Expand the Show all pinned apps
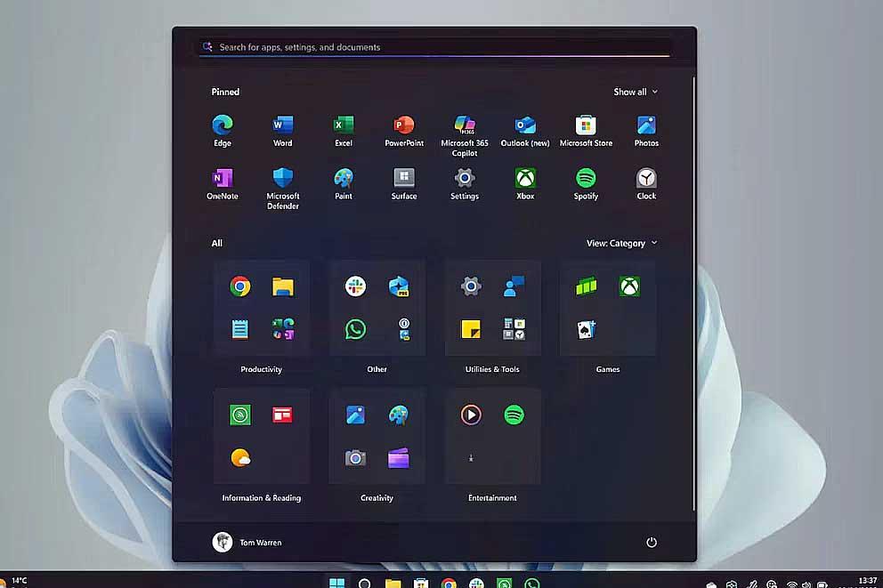Viewport: 883px width, 588px height. pos(636,92)
